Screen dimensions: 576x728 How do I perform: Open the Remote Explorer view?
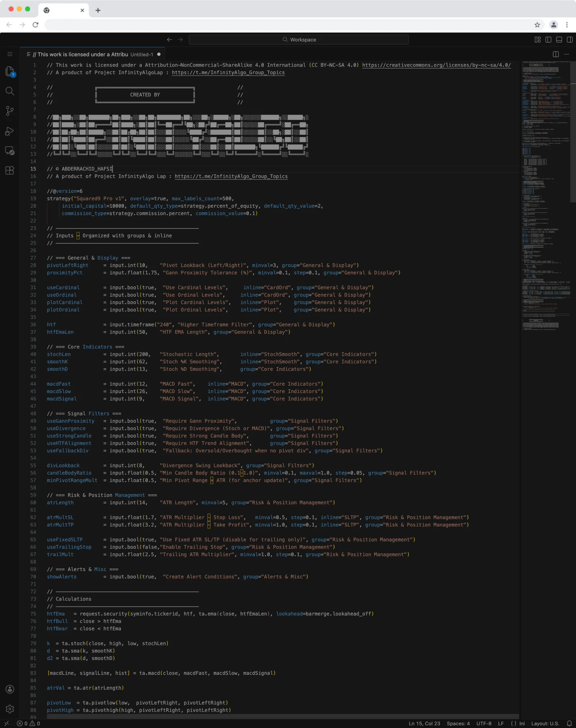(10, 151)
